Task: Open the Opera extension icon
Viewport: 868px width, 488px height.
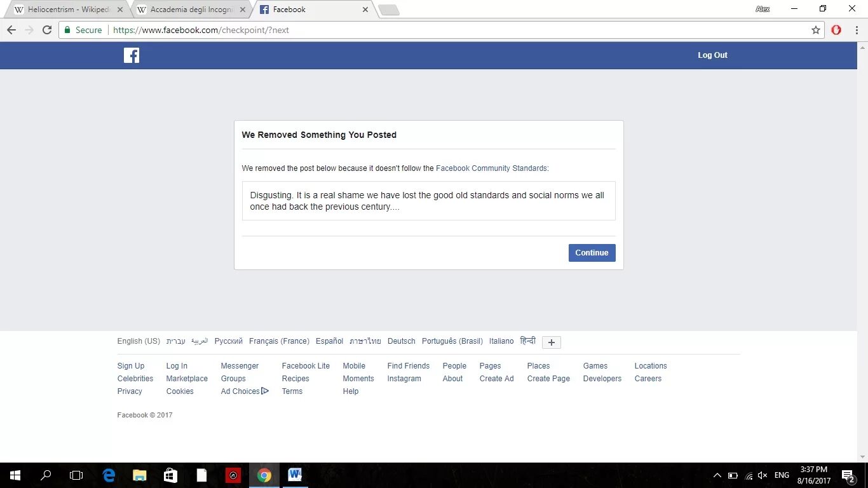Action: [836, 30]
